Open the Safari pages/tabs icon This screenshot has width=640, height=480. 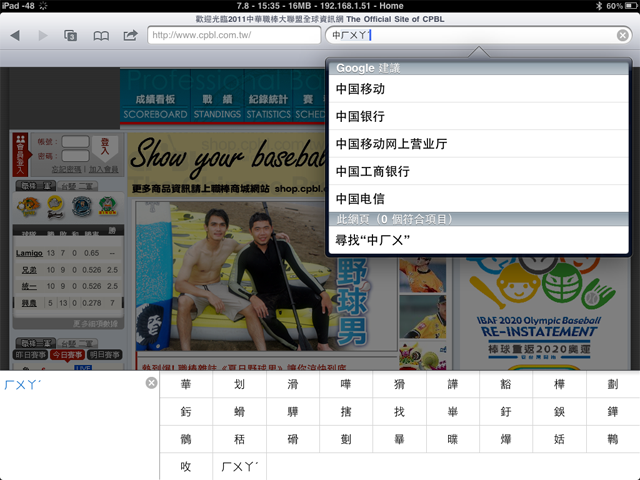pyautogui.click(x=70, y=36)
